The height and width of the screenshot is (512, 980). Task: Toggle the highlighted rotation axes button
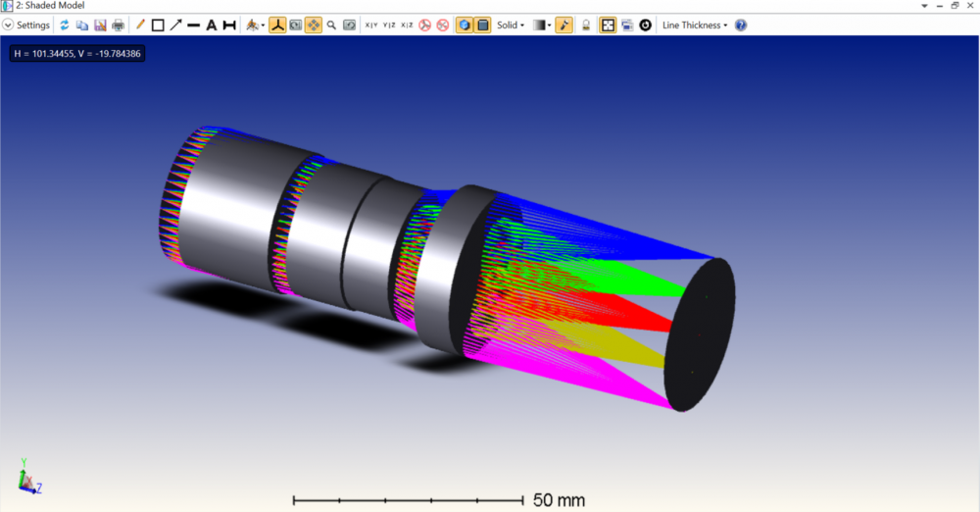tap(277, 25)
